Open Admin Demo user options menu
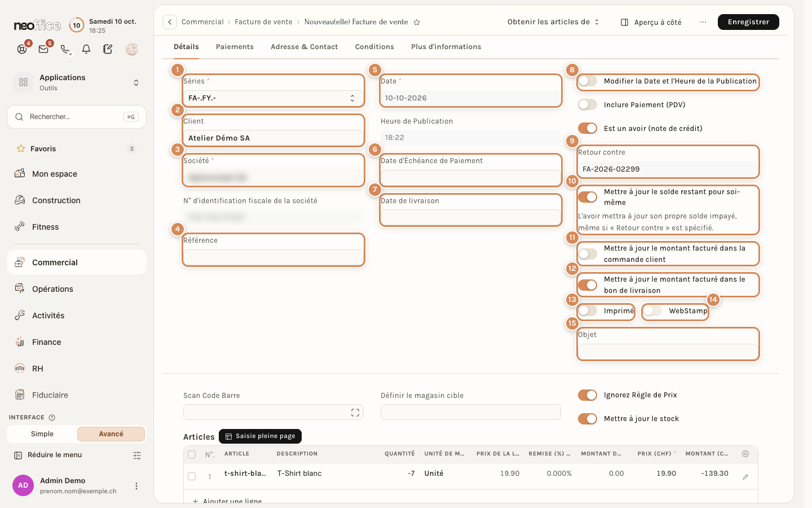 136,485
